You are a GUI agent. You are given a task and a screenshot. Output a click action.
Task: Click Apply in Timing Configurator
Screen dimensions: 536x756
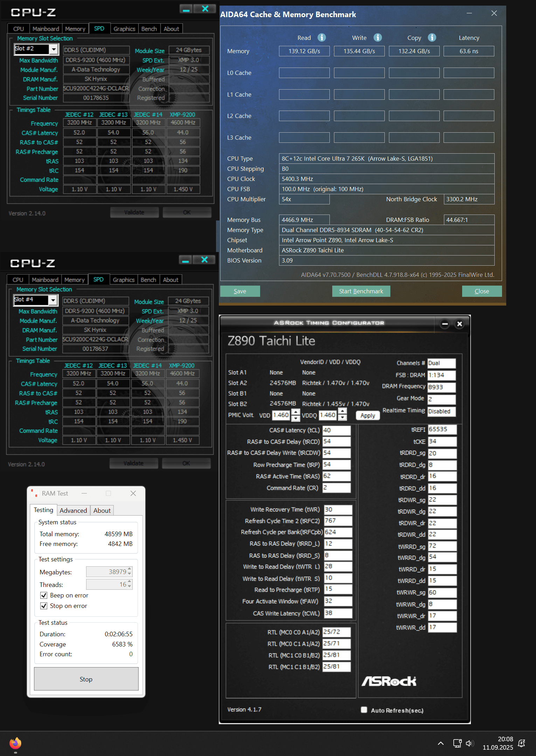coord(368,415)
